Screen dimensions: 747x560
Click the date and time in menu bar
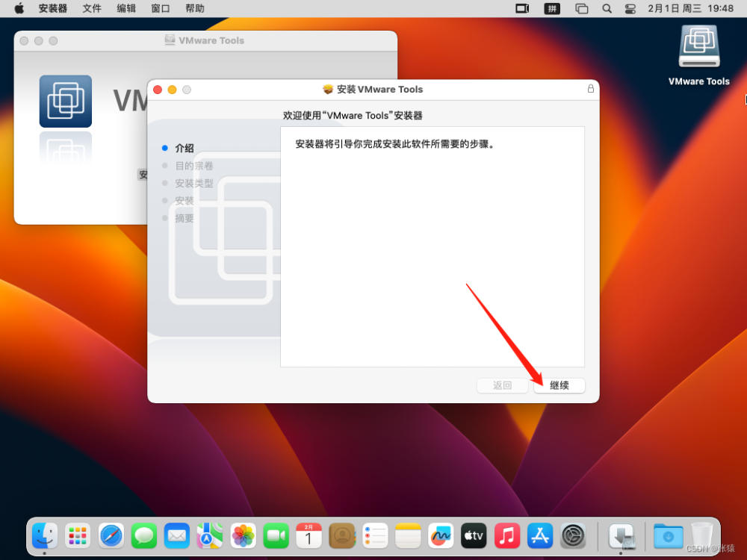(690, 8)
